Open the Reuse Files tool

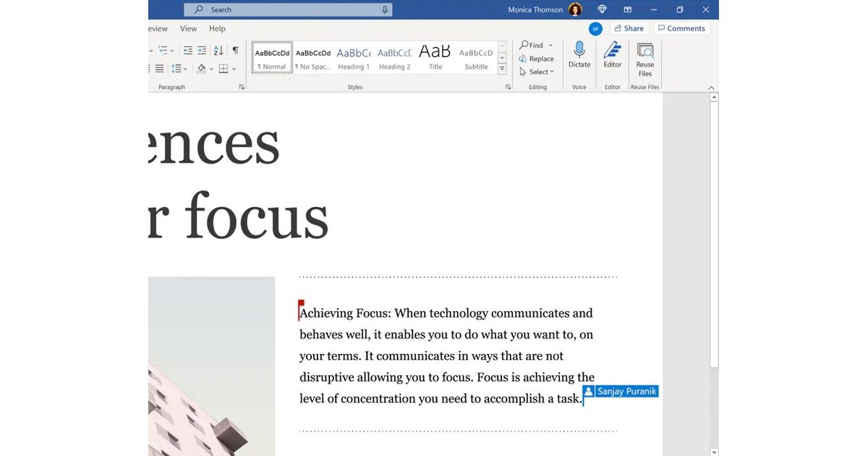[644, 52]
